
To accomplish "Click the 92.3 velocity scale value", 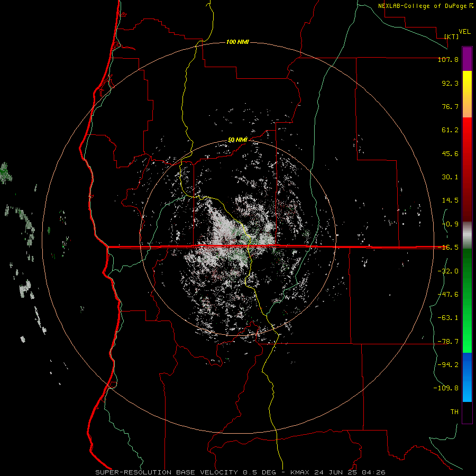I will click(450, 83).
